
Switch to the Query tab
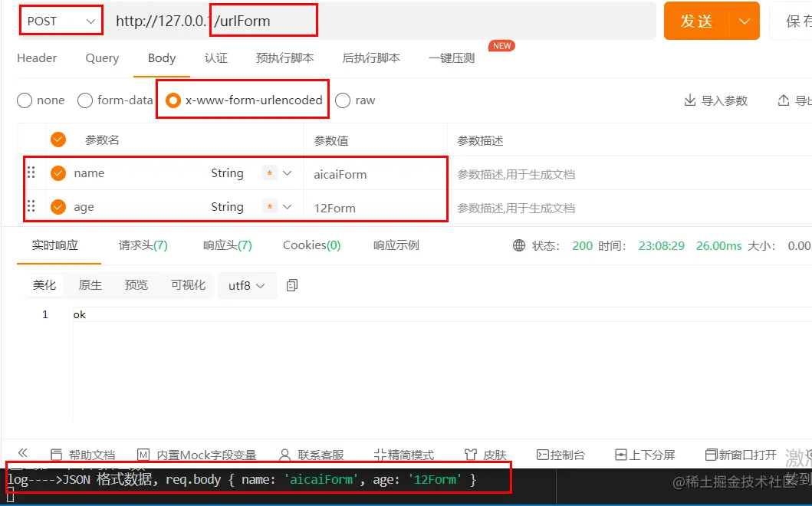point(102,58)
